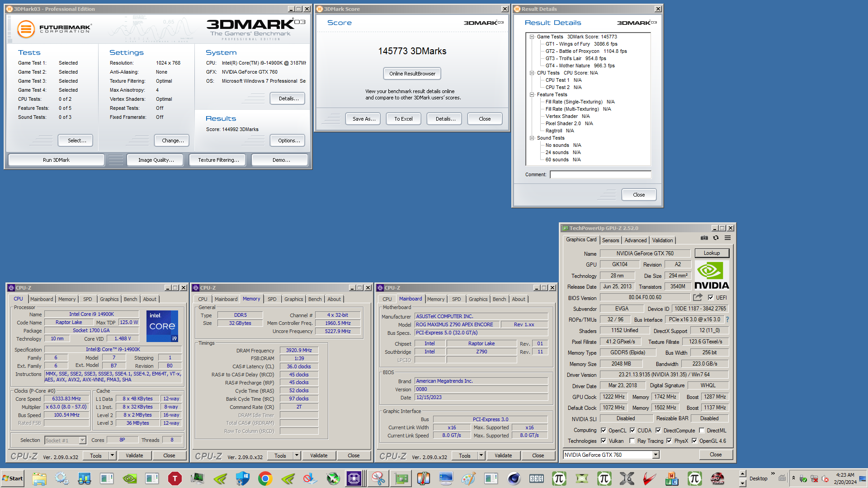Collapse the Game Tests tree node
Image resolution: width=868 pixels, height=488 pixels.
click(532, 37)
